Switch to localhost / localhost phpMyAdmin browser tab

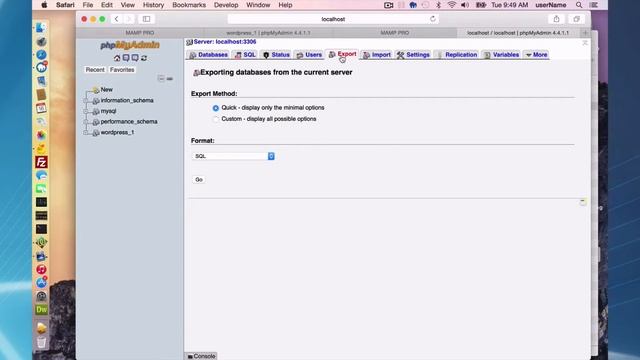[518, 33]
